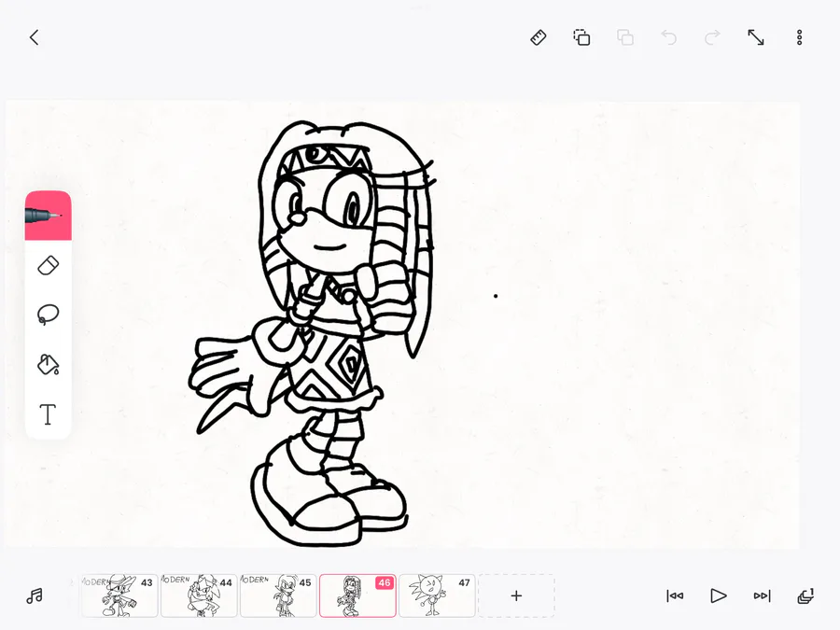Screen dimensions: 840x630
Task: Open frame 43 thumbnail
Action: [x=119, y=595]
